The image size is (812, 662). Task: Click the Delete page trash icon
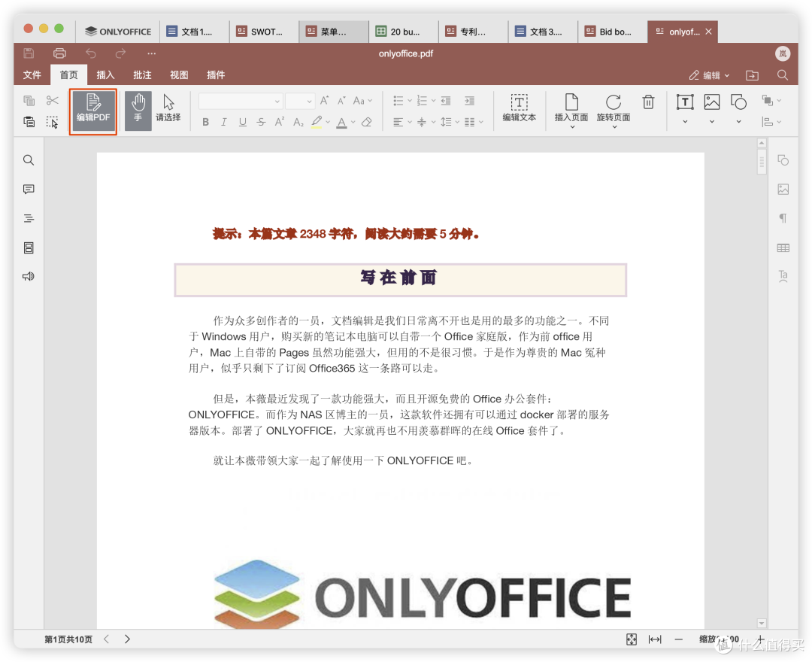[648, 102]
